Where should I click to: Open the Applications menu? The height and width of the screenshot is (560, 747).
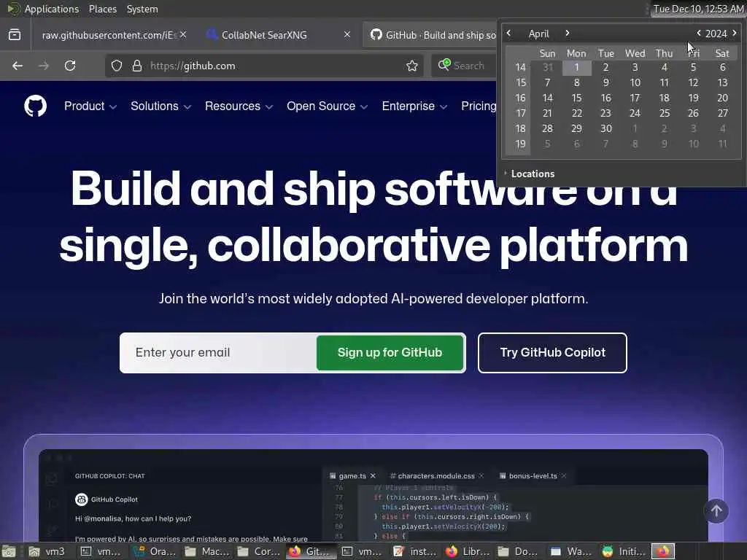click(x=52, y=9)
